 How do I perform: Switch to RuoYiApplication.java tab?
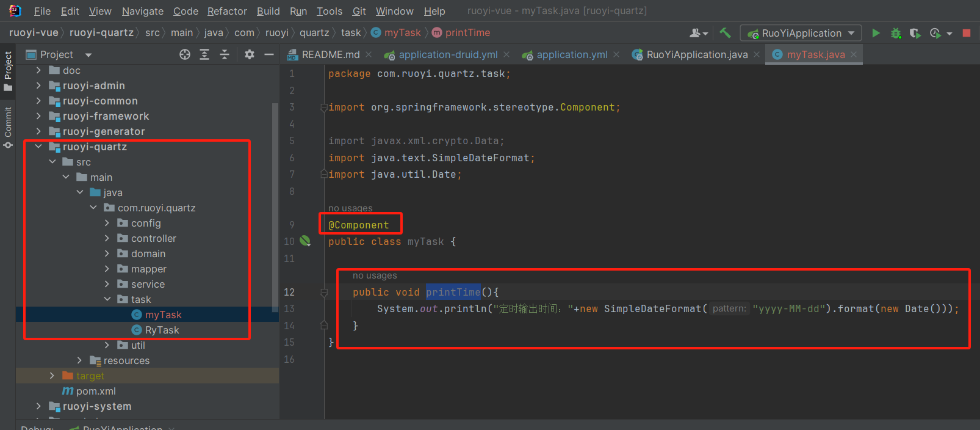[x=697, y=54]
